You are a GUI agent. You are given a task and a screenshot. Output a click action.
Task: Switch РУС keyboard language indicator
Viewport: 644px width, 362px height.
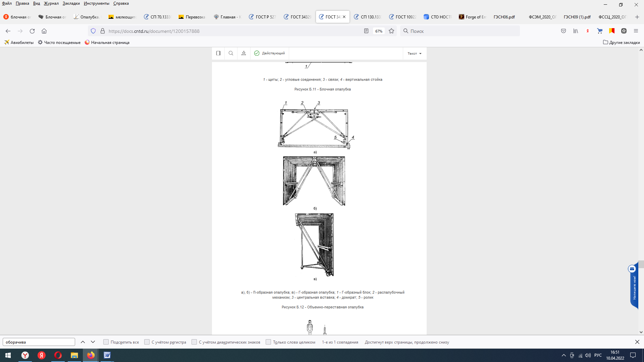tap(598, 355)
